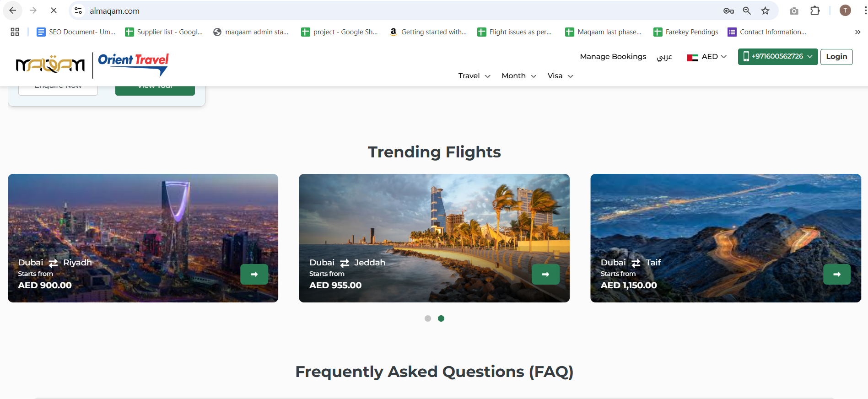Click the browser back arrow
868x399 pixels.
(x=13, y=11)
